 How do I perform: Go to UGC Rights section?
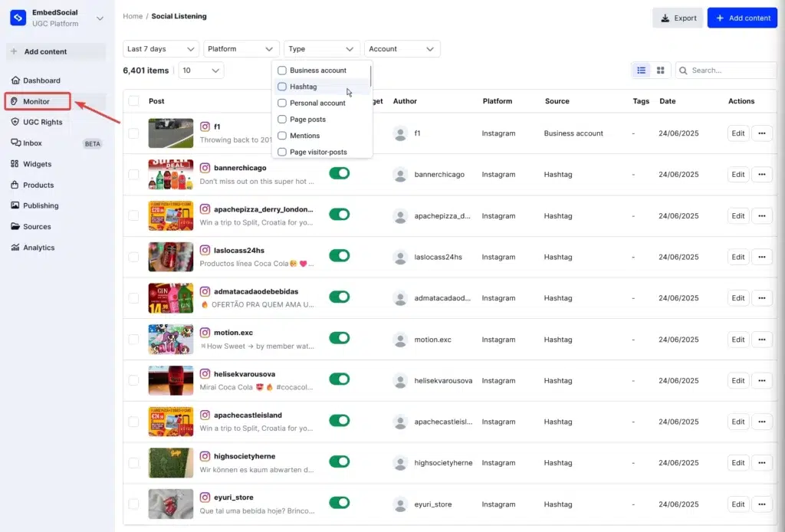43,122
